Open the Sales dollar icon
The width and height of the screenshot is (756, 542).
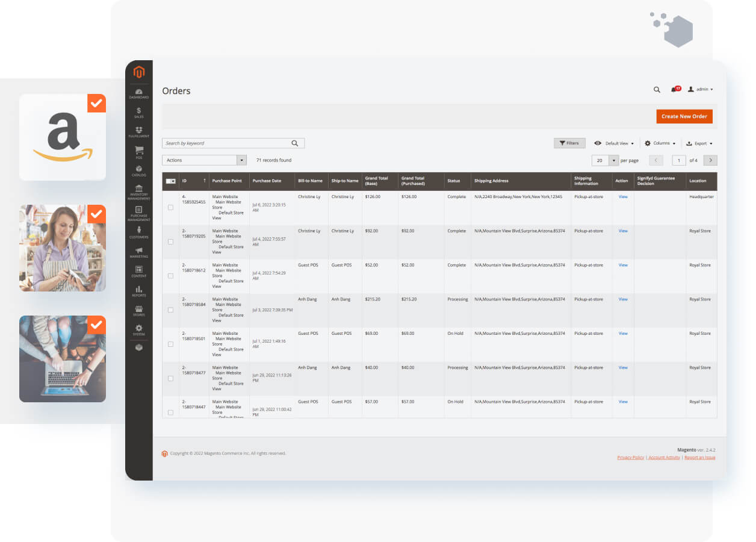[138, 112]
